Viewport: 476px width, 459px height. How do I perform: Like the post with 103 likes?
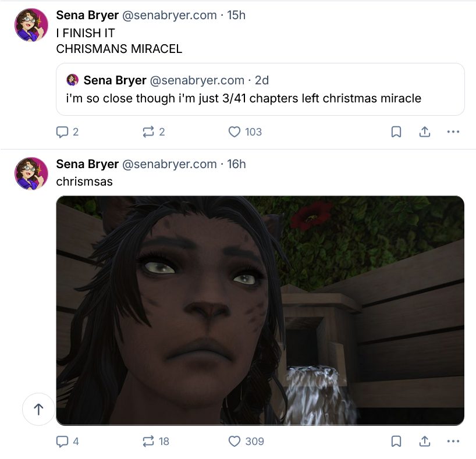245,131
